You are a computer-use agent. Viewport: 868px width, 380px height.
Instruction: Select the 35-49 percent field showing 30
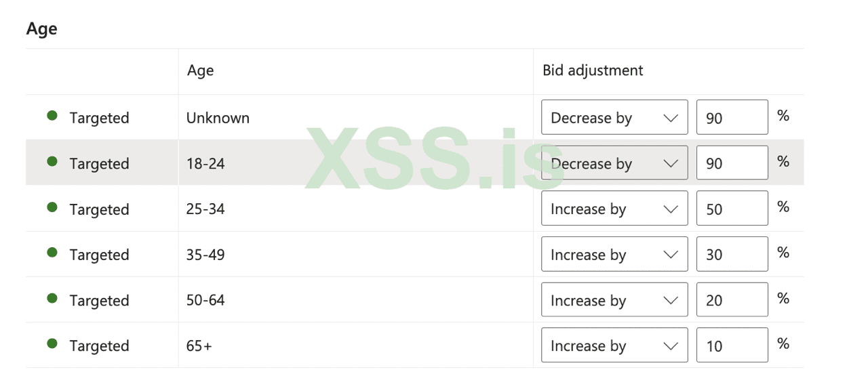732,255
